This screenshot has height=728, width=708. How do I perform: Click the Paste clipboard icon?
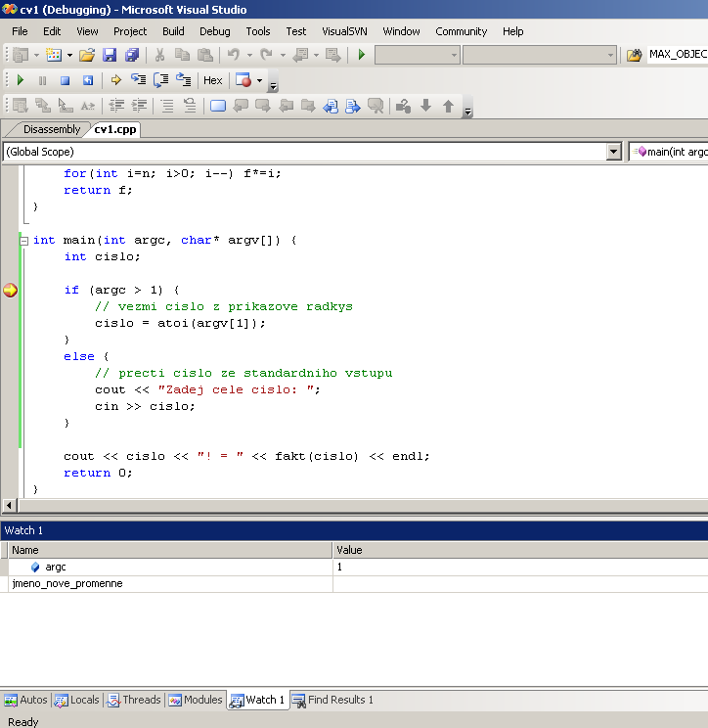pos(205,55)
